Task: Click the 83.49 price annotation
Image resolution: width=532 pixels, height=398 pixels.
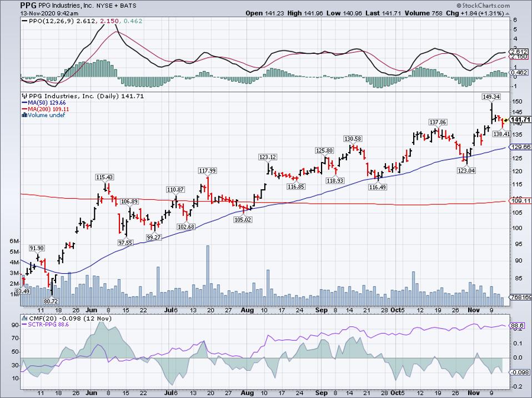Action: click(x=22, y=291)
